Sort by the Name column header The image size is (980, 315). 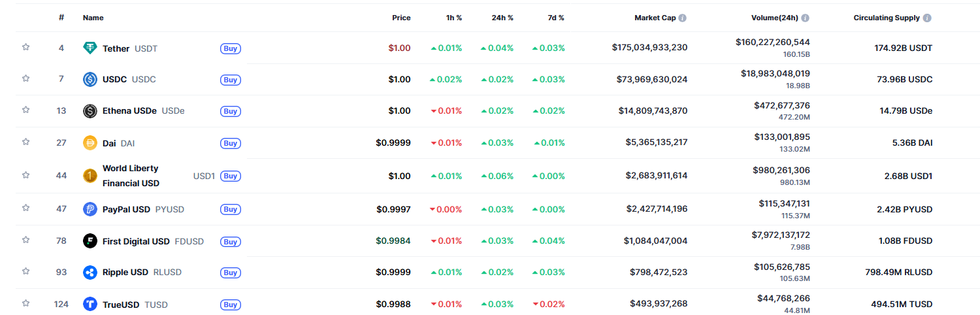[x=93, y=18]
